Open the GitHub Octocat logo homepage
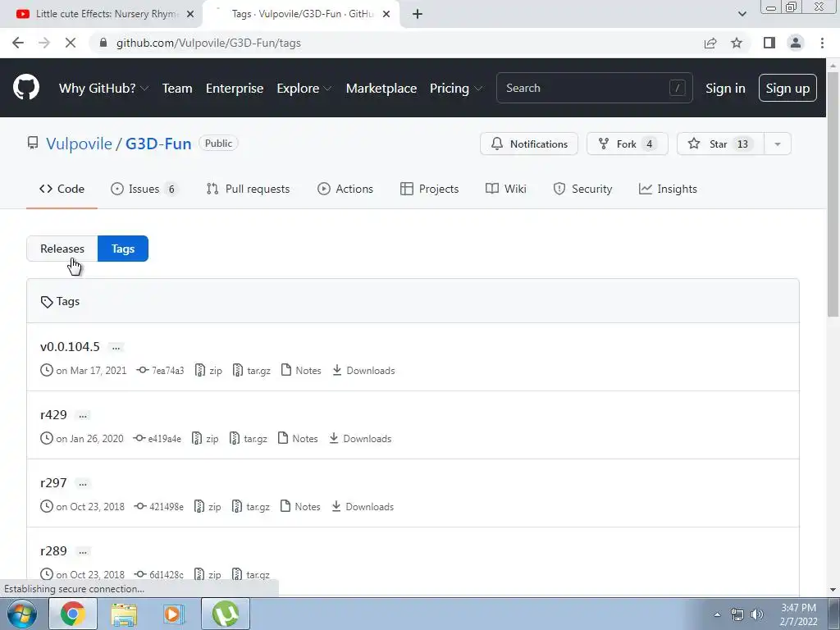 (25, 88)
